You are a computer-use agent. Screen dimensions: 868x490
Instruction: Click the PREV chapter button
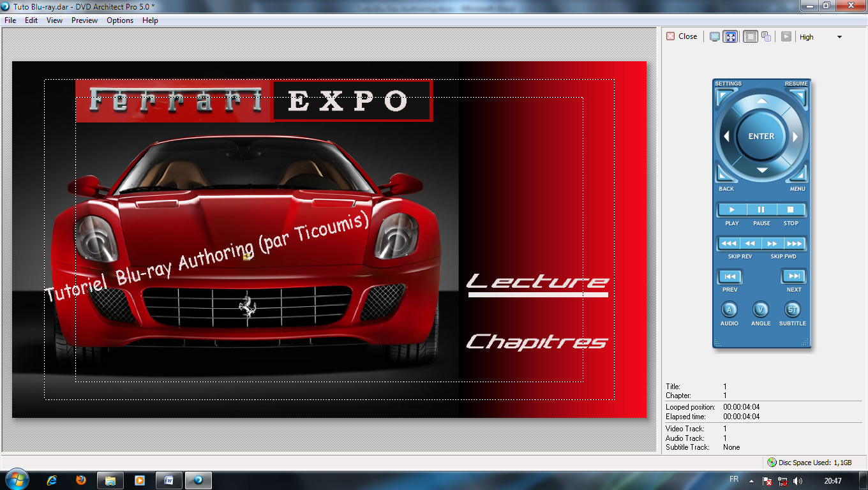click(730, 277)
